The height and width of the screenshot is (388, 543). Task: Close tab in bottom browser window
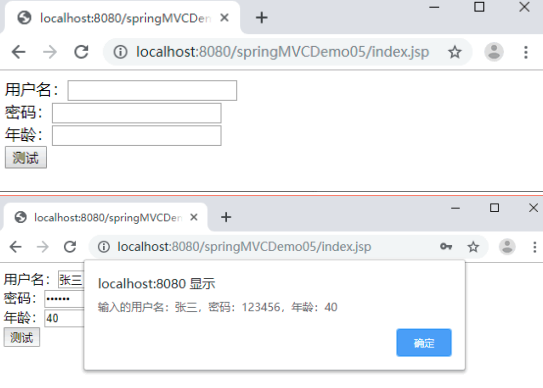tap(194, 217)
